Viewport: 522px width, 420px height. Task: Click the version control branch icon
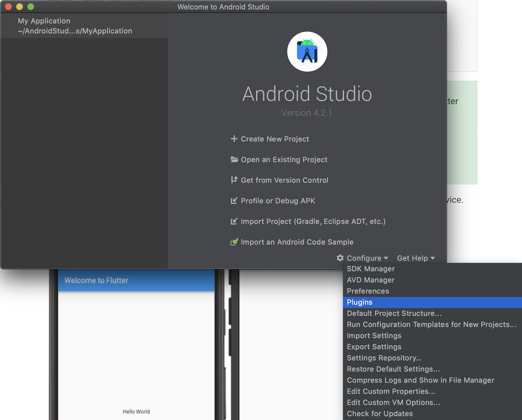[x=234, y=180]
